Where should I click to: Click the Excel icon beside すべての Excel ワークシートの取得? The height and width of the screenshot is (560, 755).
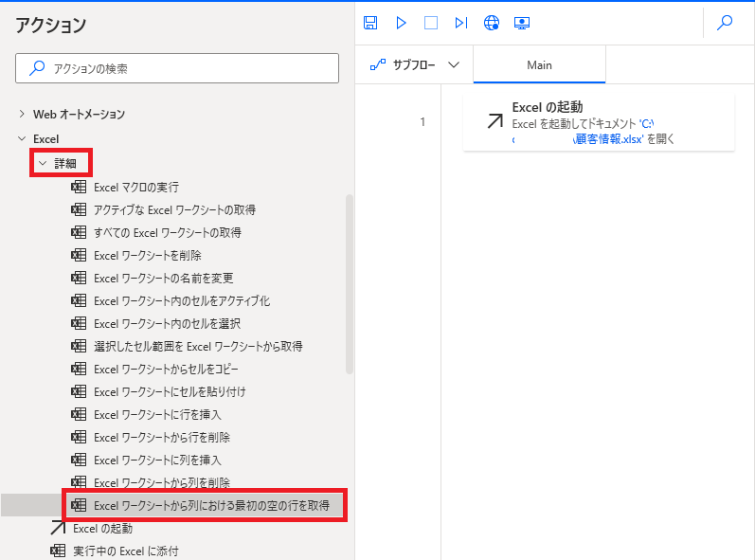79,232
